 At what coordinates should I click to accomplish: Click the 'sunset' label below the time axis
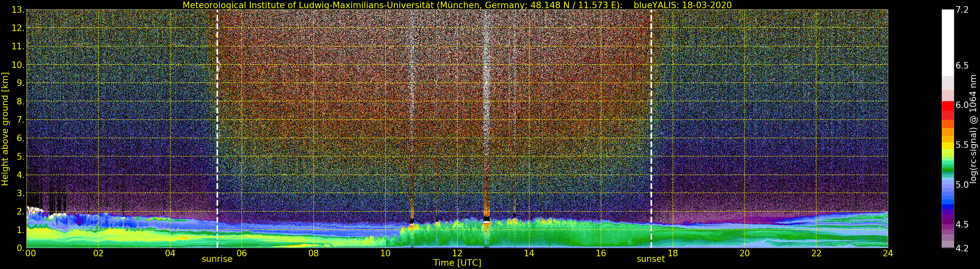pos(651,259)
